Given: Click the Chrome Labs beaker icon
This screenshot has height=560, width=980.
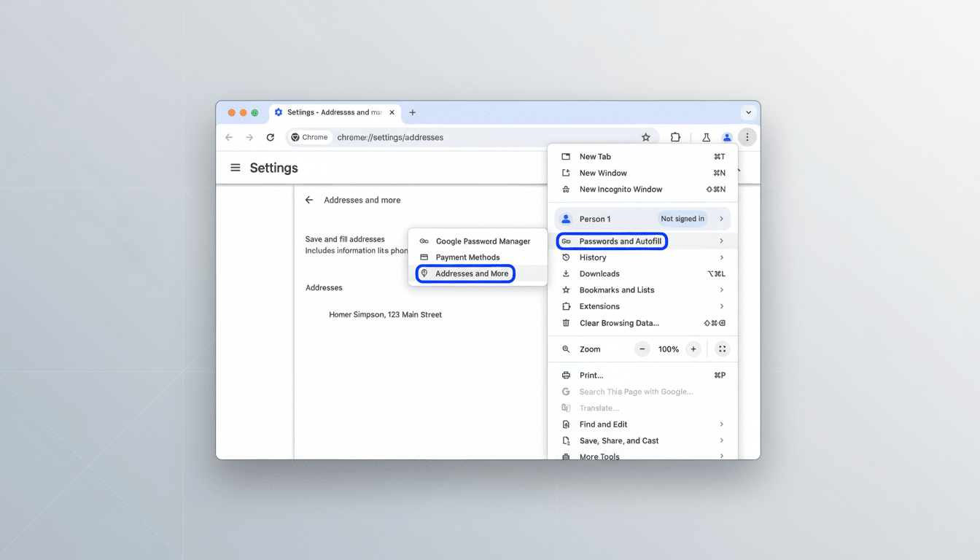Looking at the screenshot, I should [x=706, y=137].
